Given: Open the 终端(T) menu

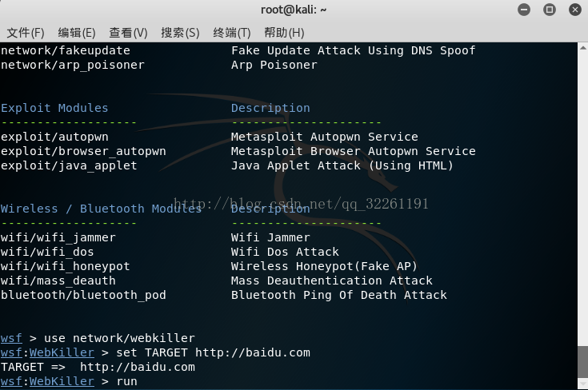Looking at the screenshot, I should click(232, 33).
